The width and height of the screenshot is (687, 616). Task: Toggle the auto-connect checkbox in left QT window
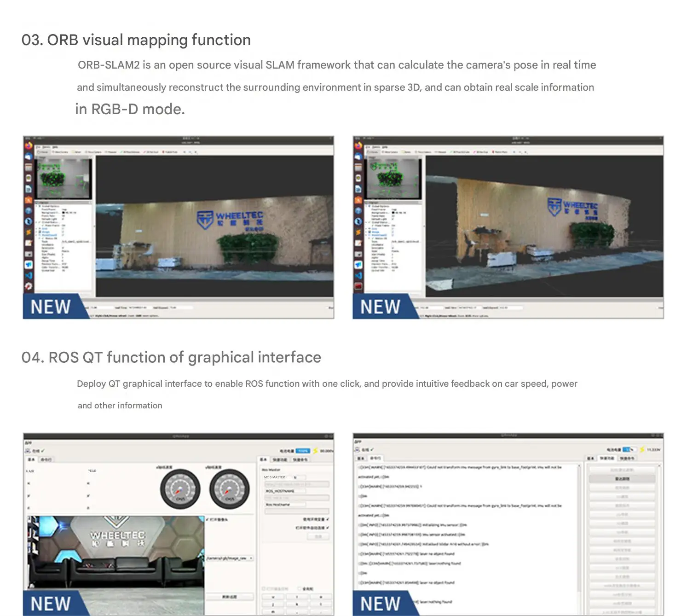(x=328, y=528)
